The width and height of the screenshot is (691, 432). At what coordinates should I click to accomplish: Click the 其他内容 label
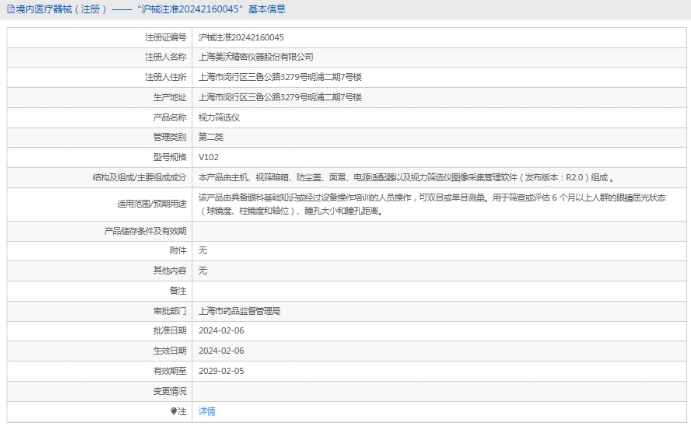tap(170, 270)
